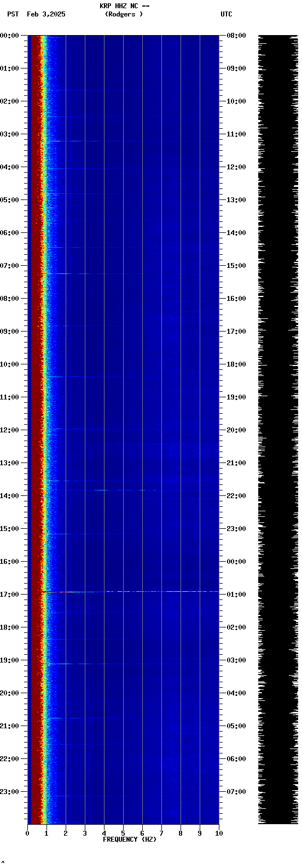Viewport: 302px width, 868px height.
Task: Click the 08:00 UTC label on right axis
Action: click(236, 36)
